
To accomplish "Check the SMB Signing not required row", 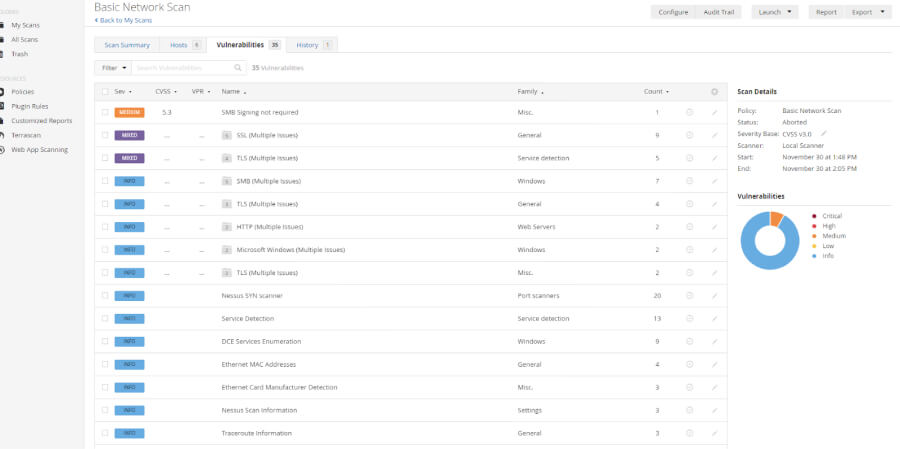I will [x=105, y=113].
